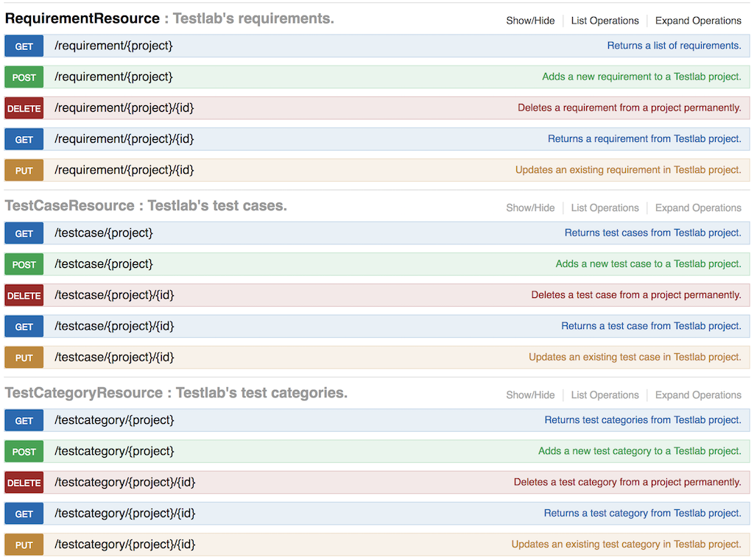Click GET badge for /testcase/{project}/{id}
Image resolution: width=754 pixels, height=560 pixels.
click(24, 327)
